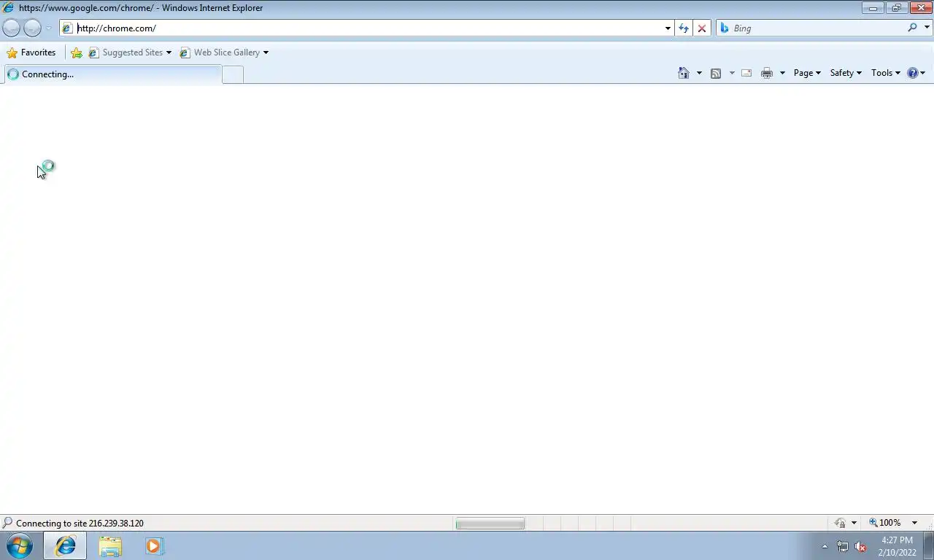Open Windows Explorer from the taskbar
The width and height of the screenshot is (934, 560).
(x=110, y=546)
